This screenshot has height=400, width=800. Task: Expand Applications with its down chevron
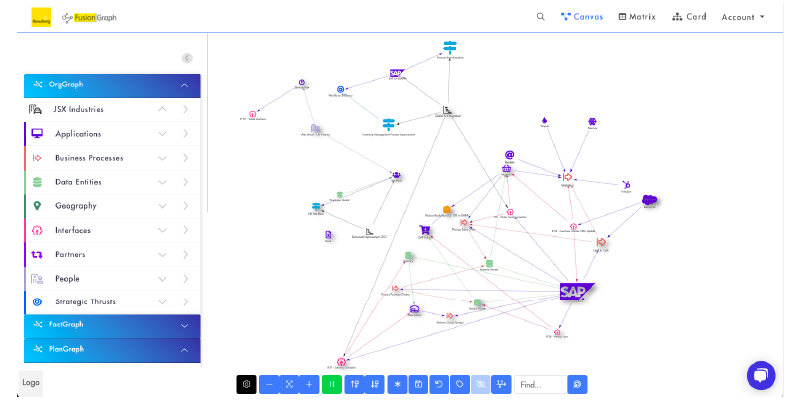pyautogui.click(x=162, y=134)
